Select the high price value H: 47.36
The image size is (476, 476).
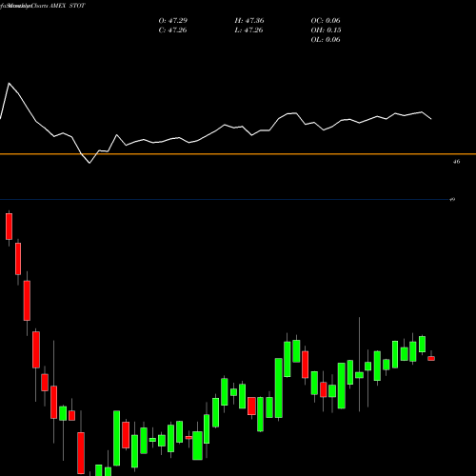[249, 21]
